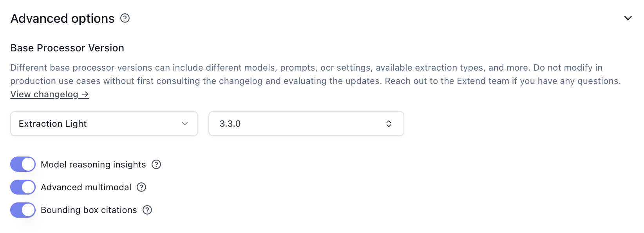This screenshot has height=233, width=644.
Task: Click the 3.3.0 version text
Action: [x=229, y=124]
